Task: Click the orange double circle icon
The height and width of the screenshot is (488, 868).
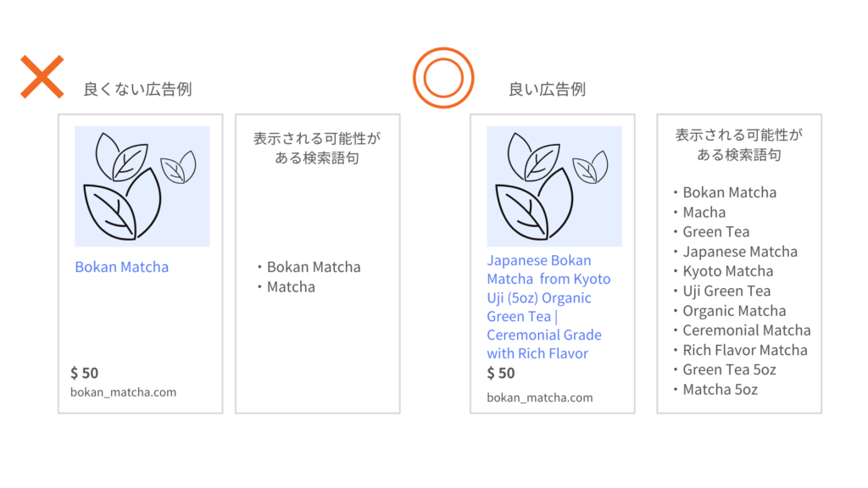Action: [443, 78]
